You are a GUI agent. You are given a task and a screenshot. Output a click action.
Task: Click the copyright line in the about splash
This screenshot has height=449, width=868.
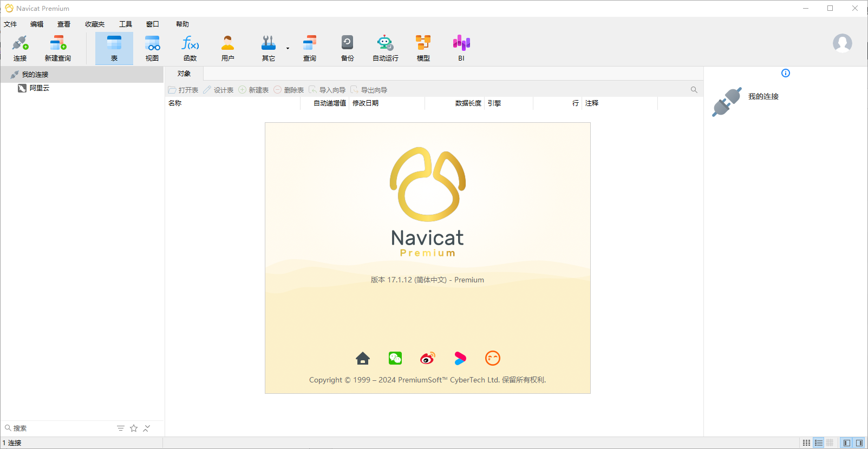pos(427,380)
